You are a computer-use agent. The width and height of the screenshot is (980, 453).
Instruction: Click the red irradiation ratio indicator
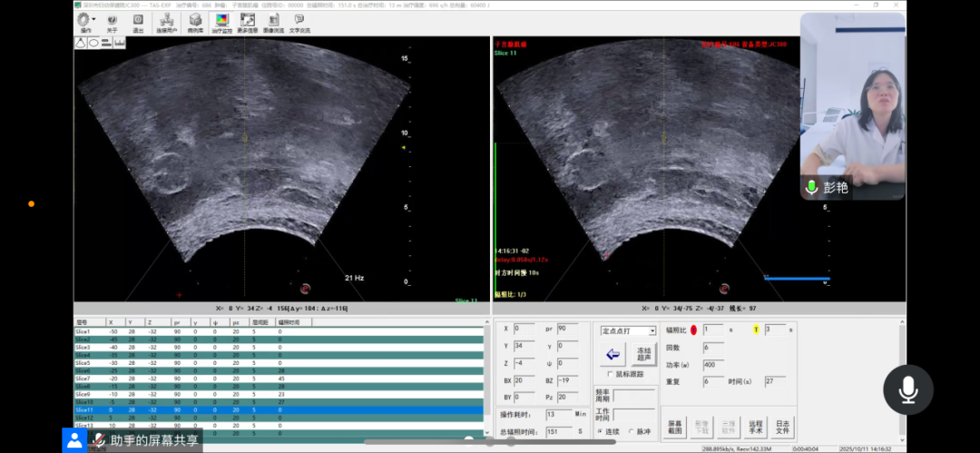(x=694, y=330)
